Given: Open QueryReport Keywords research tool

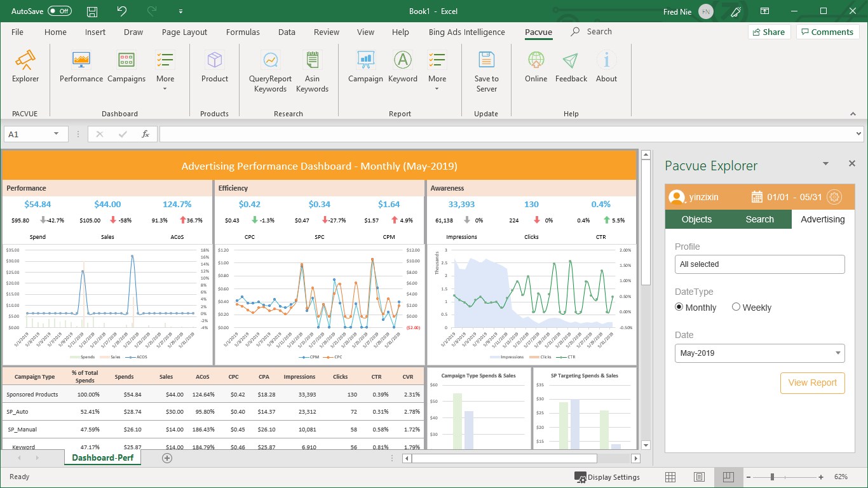Looking at the screenshot, I should 270,72.
